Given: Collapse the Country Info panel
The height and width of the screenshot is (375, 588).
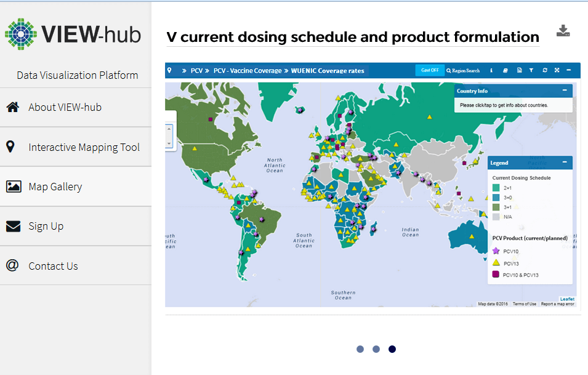Looking at the screenshot, I should click(565, 91).
